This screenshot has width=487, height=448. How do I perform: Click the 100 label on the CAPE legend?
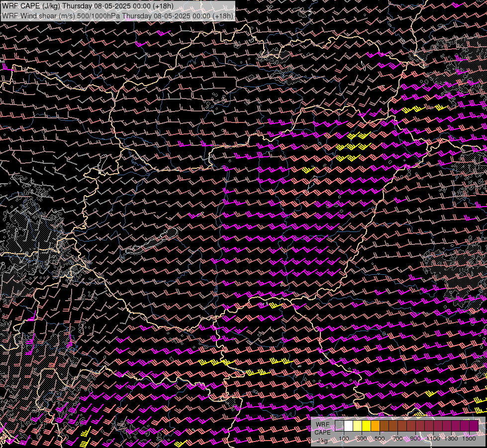point(344,439)
